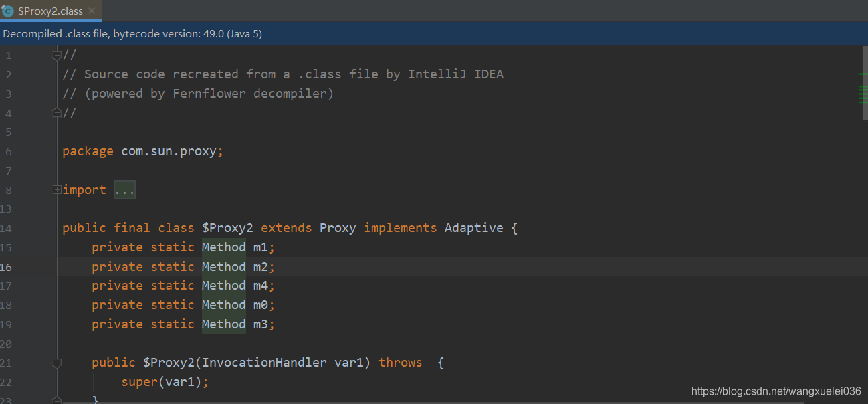Click the folded region indicator in the left gutter
This screenshot has height=404, width=868.
pos(57,189)
